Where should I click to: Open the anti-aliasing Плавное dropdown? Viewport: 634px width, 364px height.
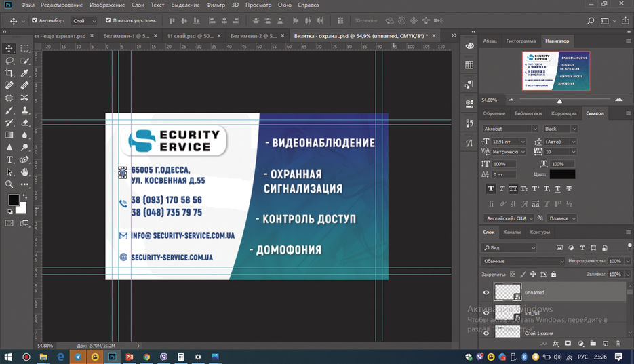click(561, 218)
